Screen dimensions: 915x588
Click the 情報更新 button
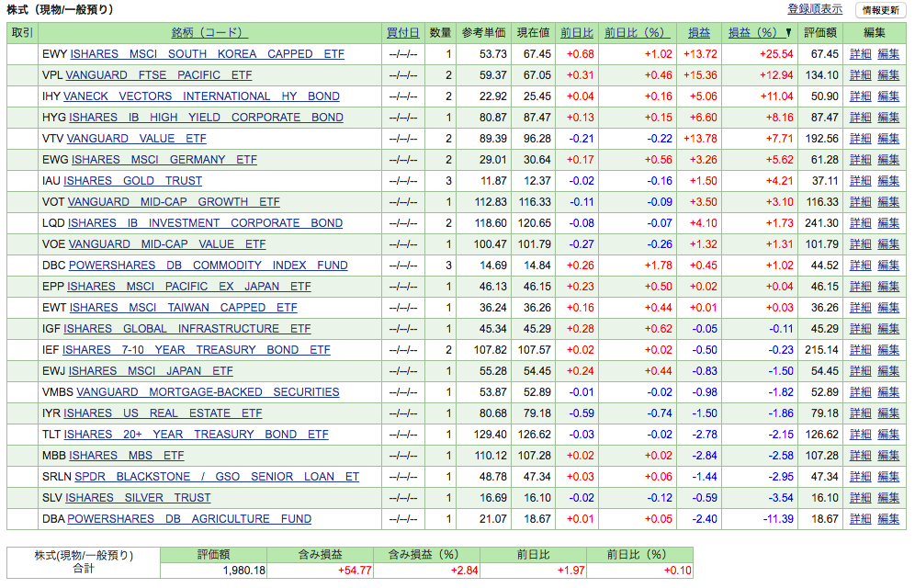(881, 10)
